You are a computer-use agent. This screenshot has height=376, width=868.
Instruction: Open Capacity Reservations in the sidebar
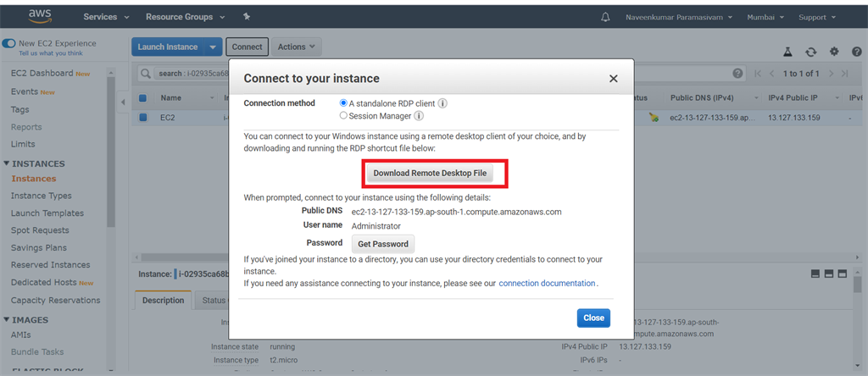click(x=55, y=301)
